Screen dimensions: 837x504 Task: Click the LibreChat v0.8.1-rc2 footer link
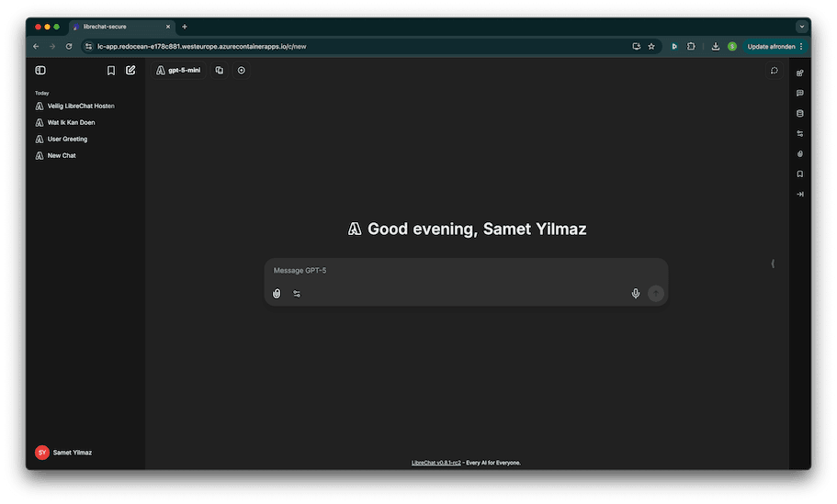[x=435, y=463]
